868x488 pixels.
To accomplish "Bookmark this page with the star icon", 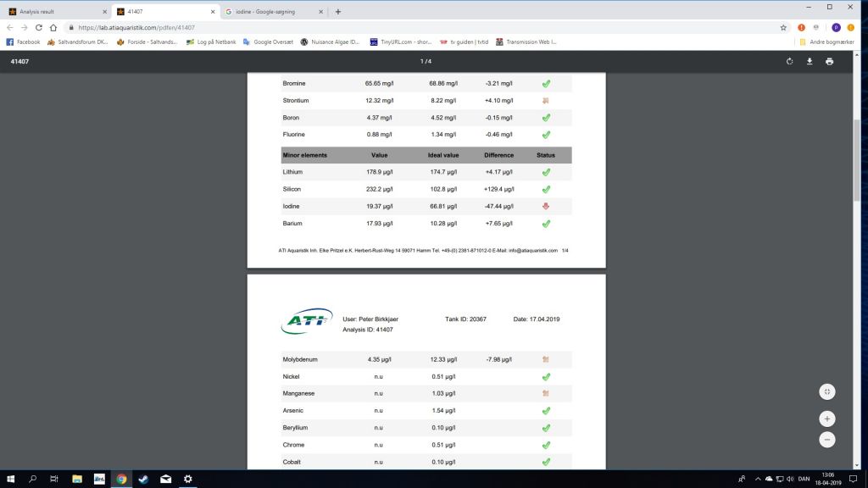I will pos(783,27).
